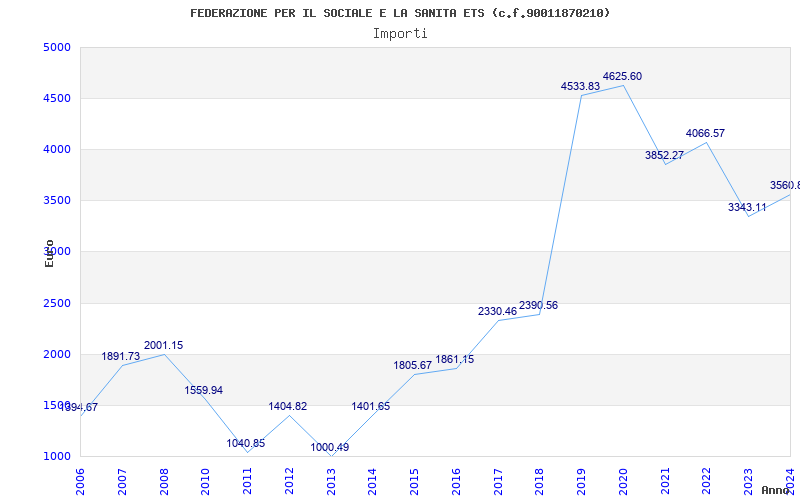Click the y-axis value 3500
The image size is (800, 500).
click(x=57, y=201)
